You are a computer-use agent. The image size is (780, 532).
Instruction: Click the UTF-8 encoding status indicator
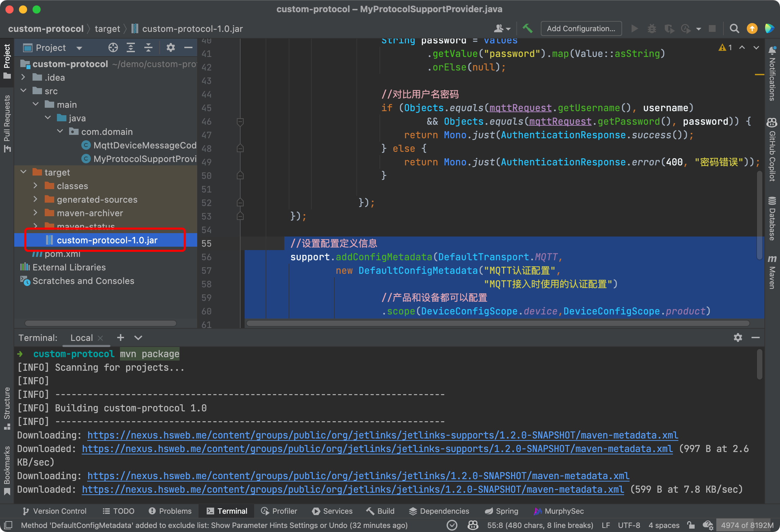(x=629, y=525)
